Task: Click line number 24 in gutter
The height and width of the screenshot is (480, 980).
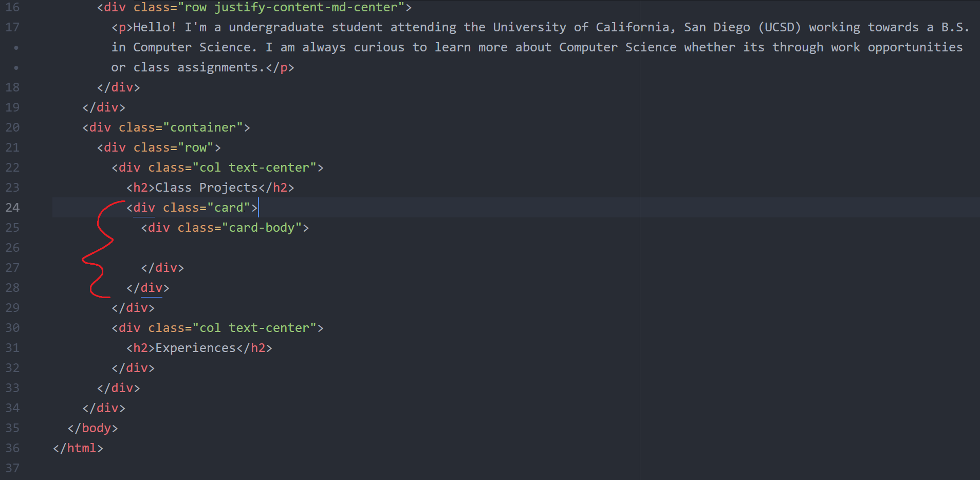Action: point(12,208)
